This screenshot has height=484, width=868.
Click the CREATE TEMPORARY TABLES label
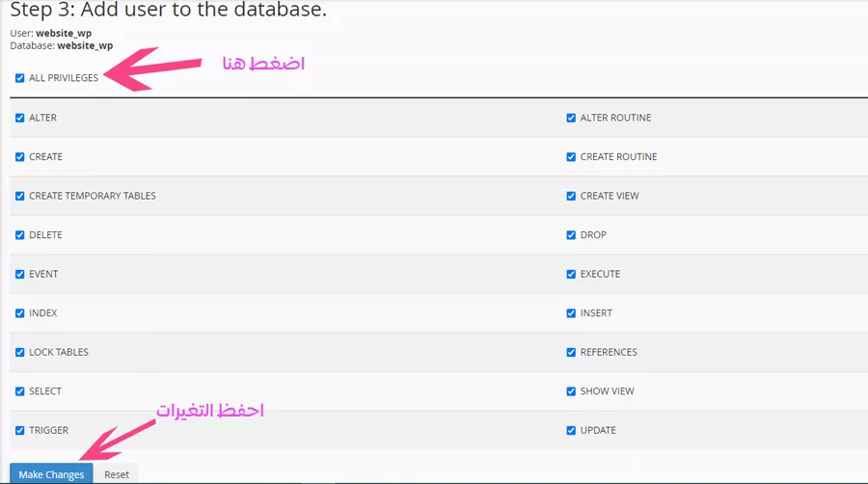[x=93, y=196]
